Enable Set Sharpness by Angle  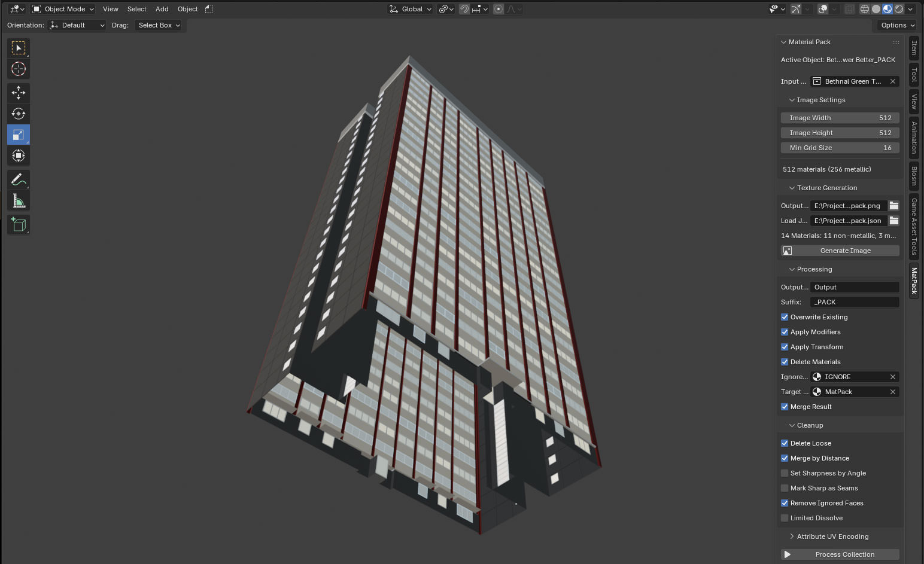click(x=785, y=473)
